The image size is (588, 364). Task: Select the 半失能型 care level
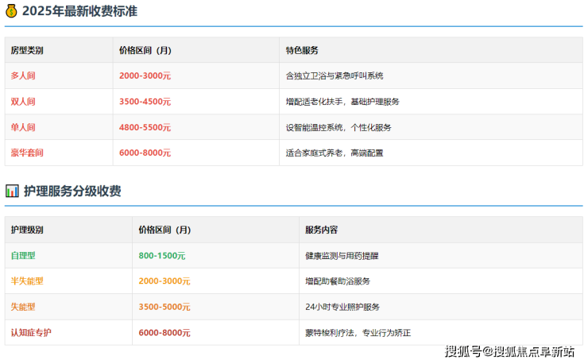coord(26,281)
